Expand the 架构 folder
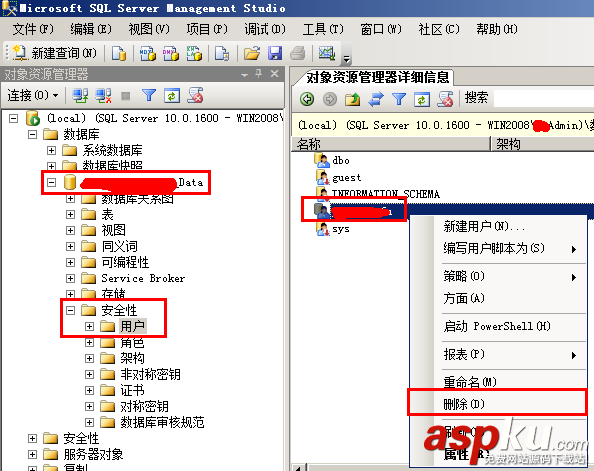Screen dimensions: 594x471 pyautogui.click(x=89, y=358)
